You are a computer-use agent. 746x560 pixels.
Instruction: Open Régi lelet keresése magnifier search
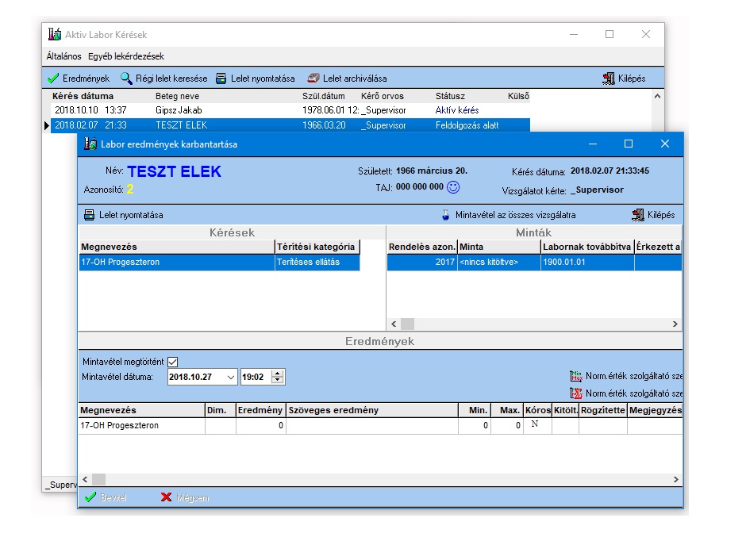(126, 79)
